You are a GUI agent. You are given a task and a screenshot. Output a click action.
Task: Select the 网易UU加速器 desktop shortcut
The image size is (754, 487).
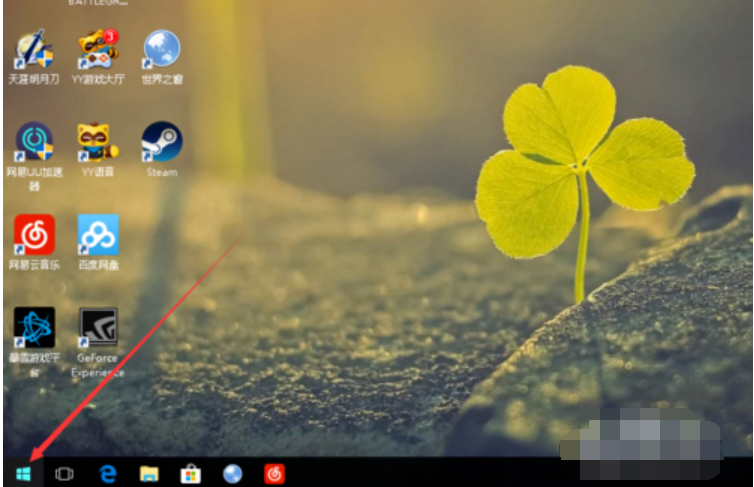34,143
